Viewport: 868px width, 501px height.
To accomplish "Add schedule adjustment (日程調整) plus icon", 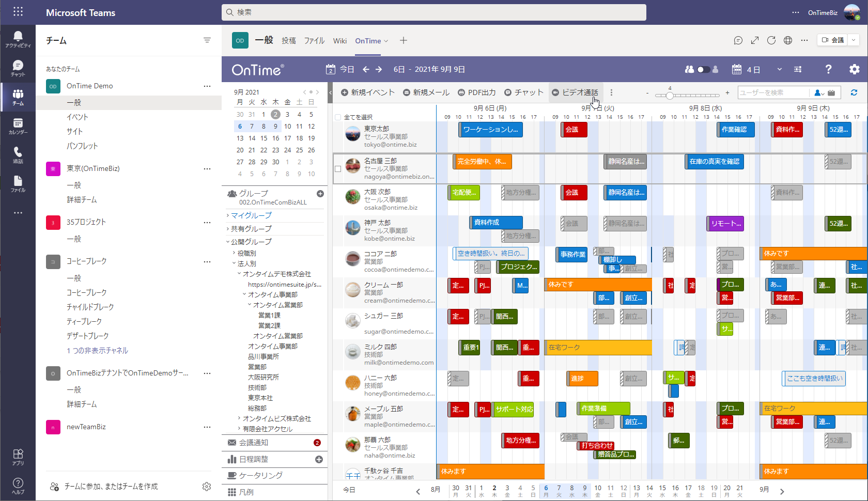I will pyautogui.click(x=319, y=459).
